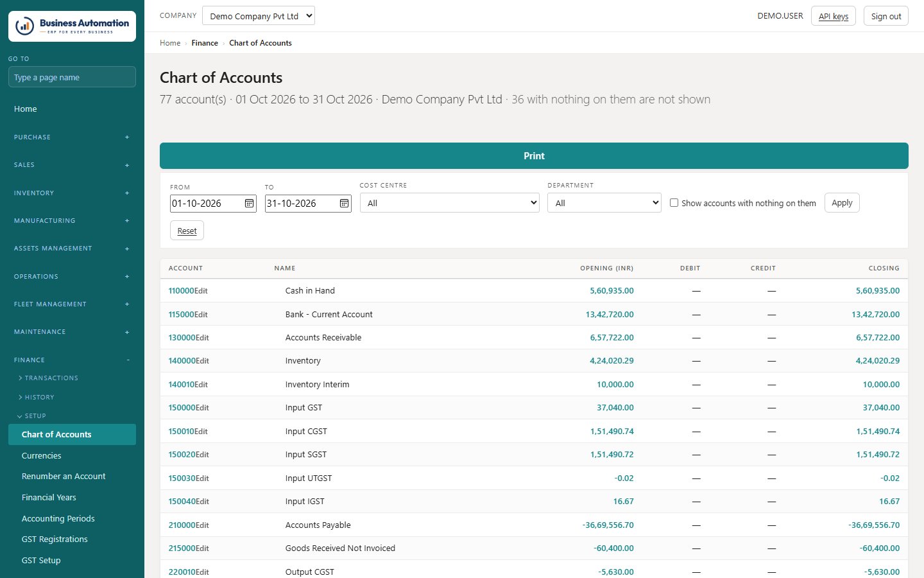This screenshot has height=578, width=924.
Task: Edit account 140000 Inventory
Action: pyautogui.click(x=202, y=361)
